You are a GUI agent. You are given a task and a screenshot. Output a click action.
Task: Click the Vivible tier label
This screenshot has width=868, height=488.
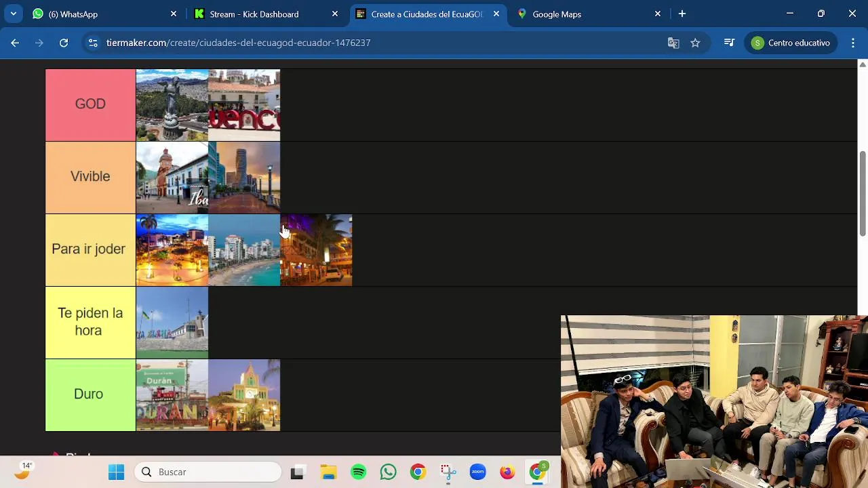pos(90,177)
